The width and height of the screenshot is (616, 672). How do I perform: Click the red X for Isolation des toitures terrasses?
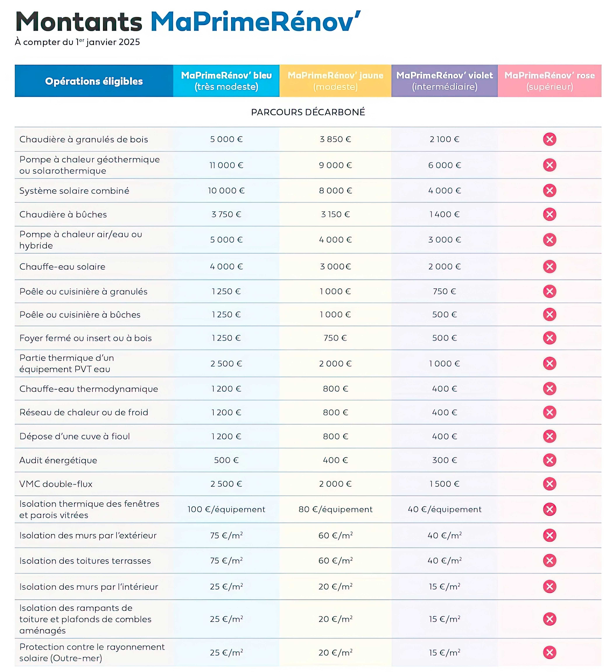tap(549, 561)
